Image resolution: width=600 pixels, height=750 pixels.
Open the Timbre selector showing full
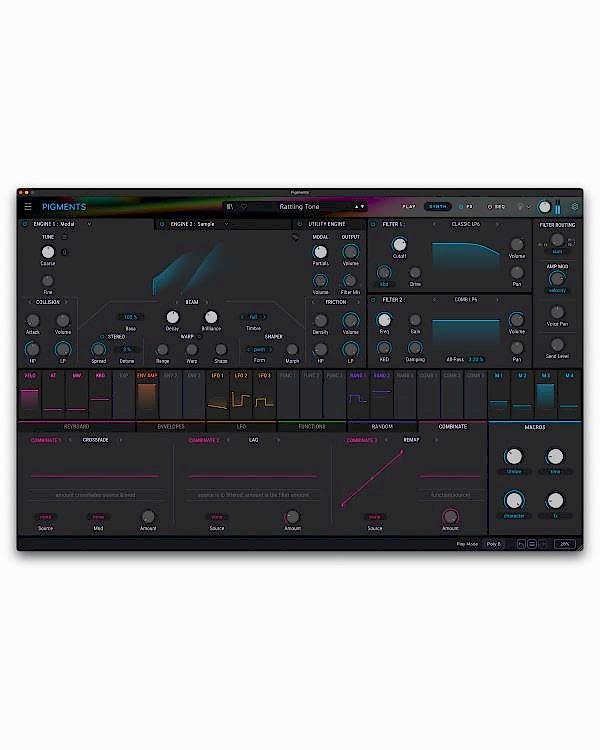tap(254, 317)
